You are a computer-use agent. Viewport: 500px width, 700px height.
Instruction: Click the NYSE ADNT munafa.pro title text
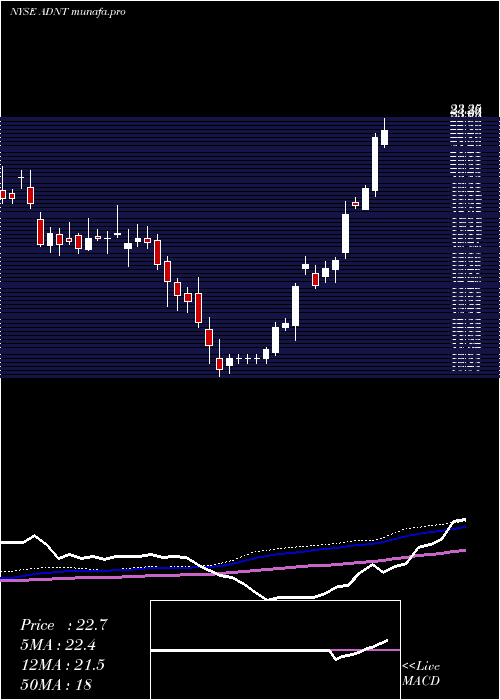(x=67, y=12)
